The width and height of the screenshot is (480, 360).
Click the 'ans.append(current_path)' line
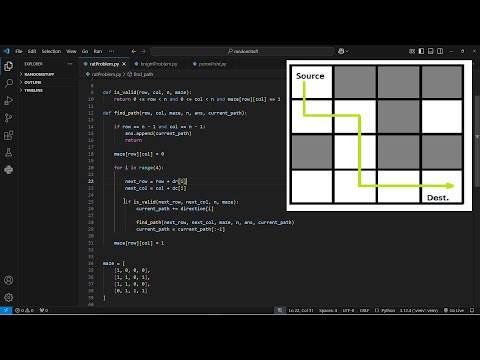[x=158, y=133]
